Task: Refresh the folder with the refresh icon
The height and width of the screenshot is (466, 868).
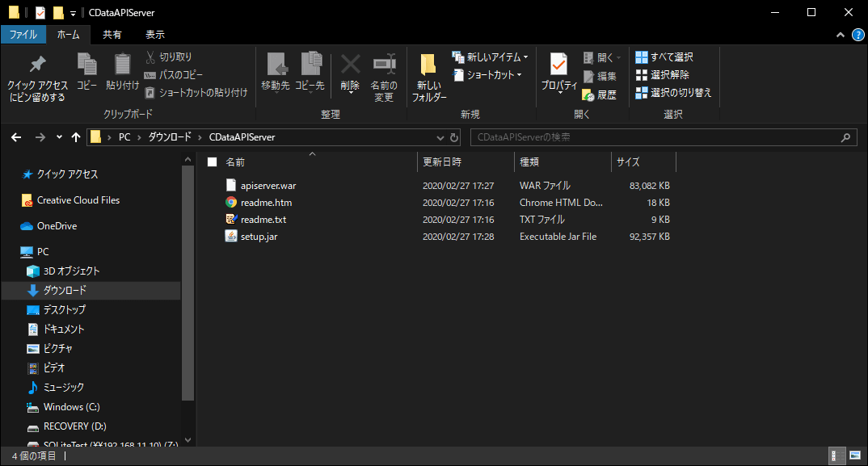Action: click(453, 136)
